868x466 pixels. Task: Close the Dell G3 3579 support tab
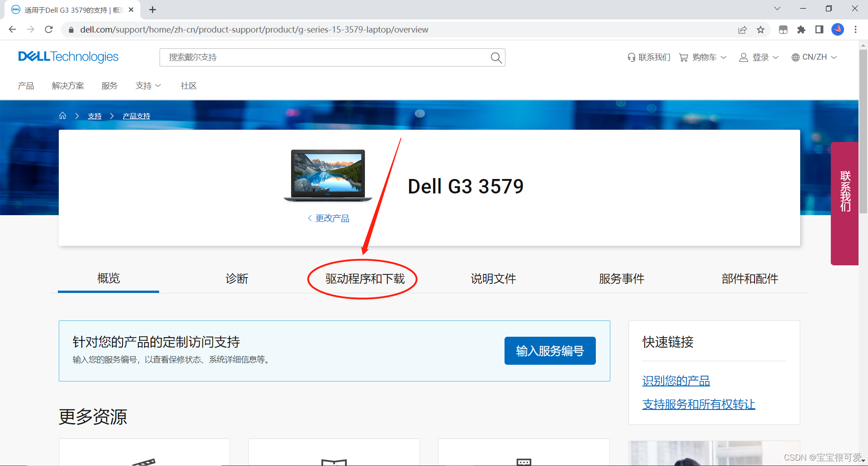(x=131, y=9)
